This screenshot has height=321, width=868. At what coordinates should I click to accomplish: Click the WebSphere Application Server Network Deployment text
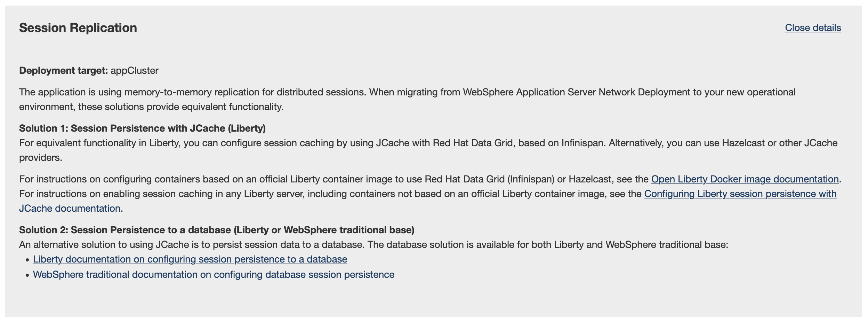click(576, 92)
